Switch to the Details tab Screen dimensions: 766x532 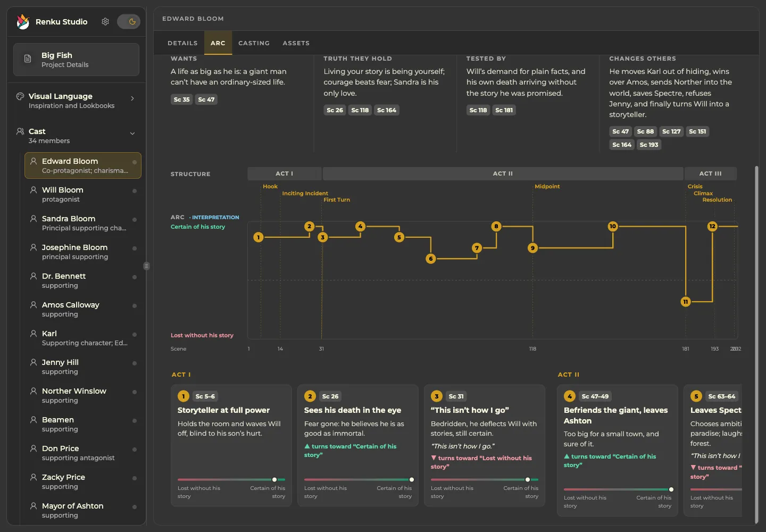182,43
